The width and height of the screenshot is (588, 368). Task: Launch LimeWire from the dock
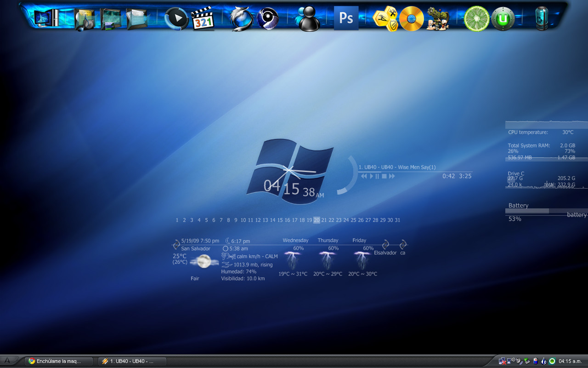(x=476, y=18)
